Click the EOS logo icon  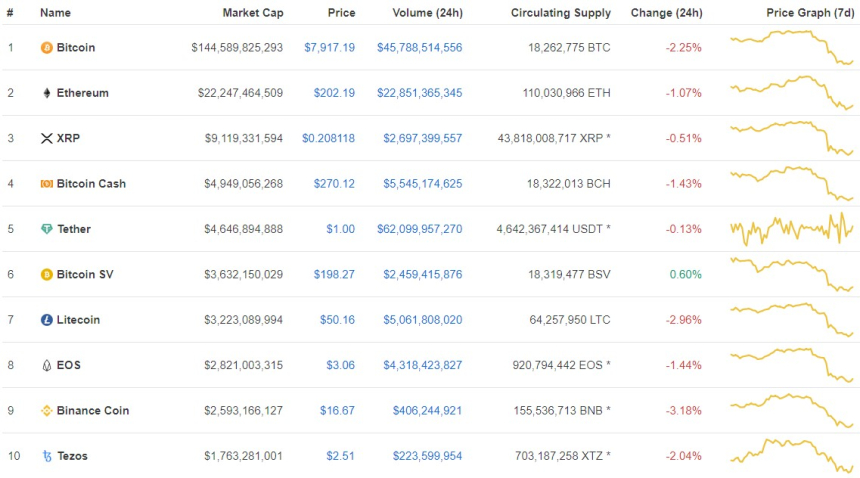pos(46,365)
